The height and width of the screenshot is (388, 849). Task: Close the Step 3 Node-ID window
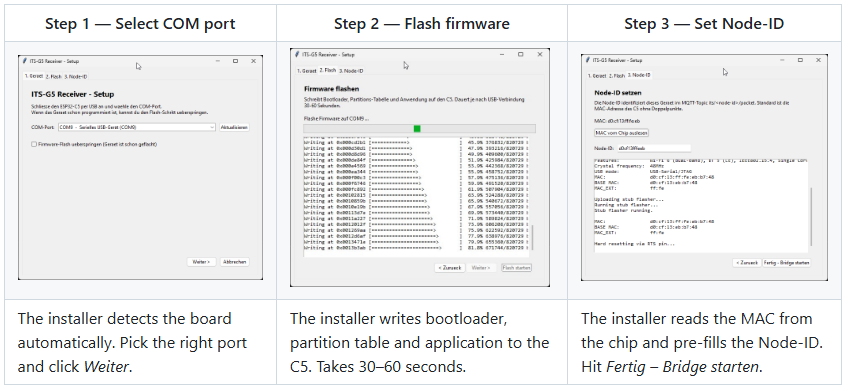pyautogui.click(x=817, y=60)
